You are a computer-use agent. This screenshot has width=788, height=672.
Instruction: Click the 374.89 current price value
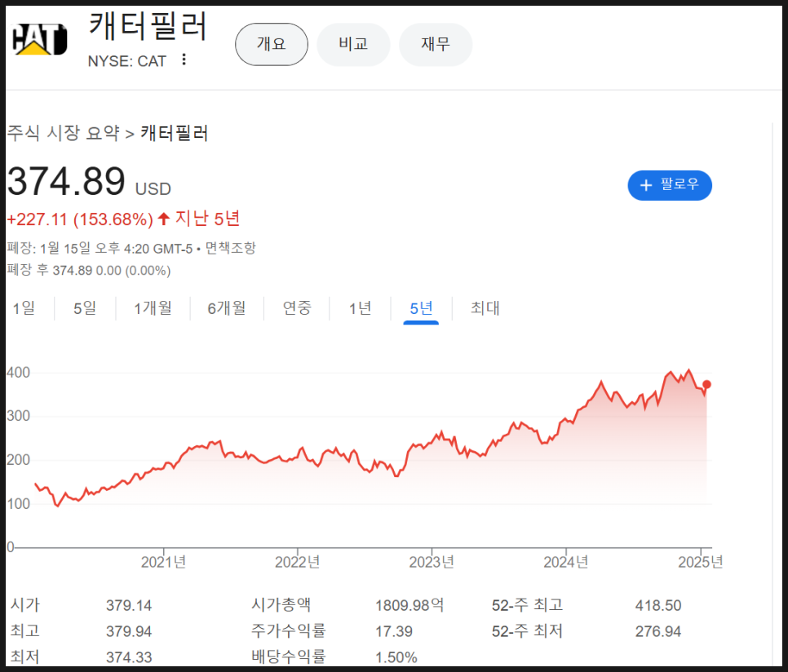[x=66, y=181]
